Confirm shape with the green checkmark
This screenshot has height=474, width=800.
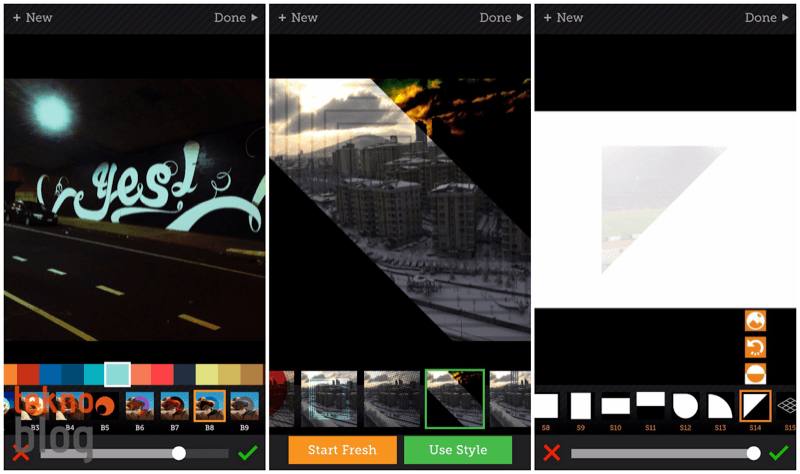coord(780,453)
